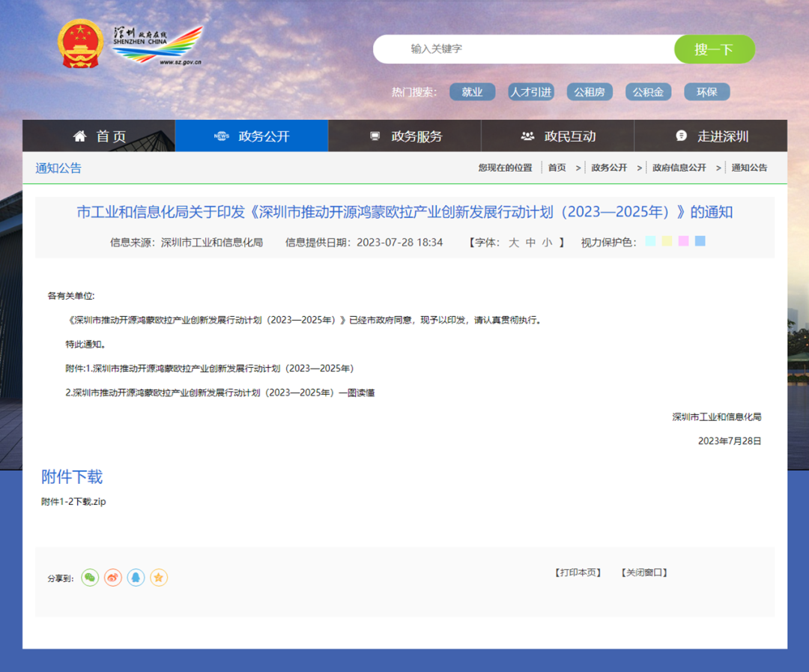The height and width of the screenshot is (672, 809).
Task: Click the QZone star share icon
Action: pyautogui.click(x=159, y=578)
